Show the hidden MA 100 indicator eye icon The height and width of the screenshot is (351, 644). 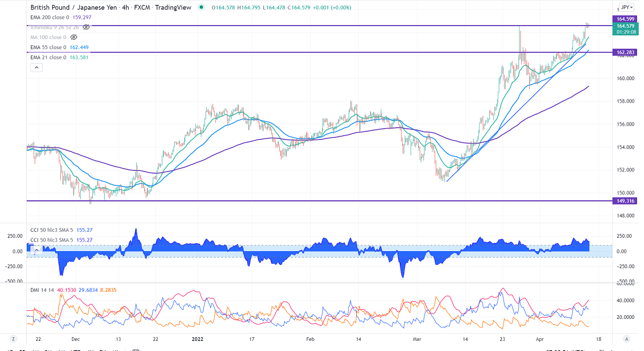tap(74, 37)
